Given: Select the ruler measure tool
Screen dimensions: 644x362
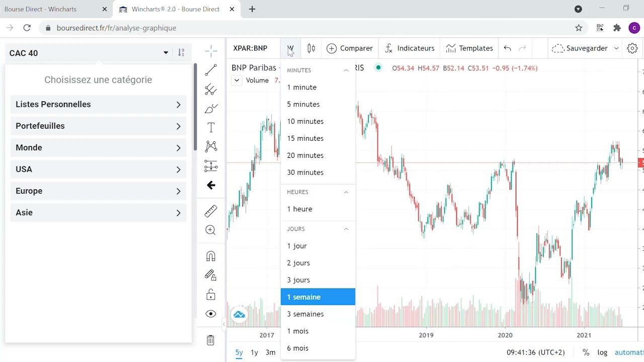Looking at the screenshot, I should pyautogui.click(x=211, y=211).
